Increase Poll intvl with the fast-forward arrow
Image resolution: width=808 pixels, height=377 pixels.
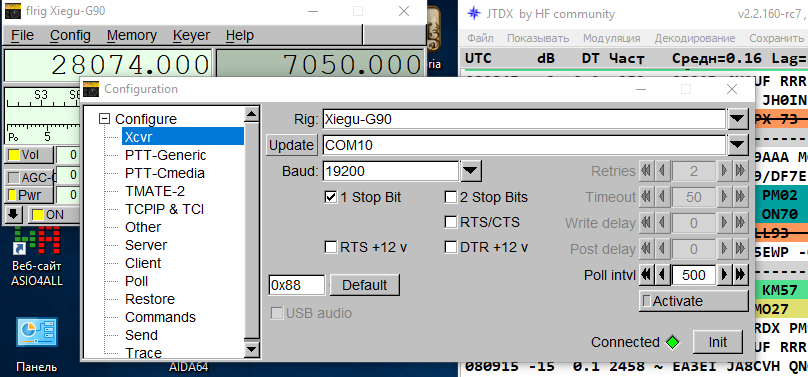pyautogui.click(x=740, y=275)
